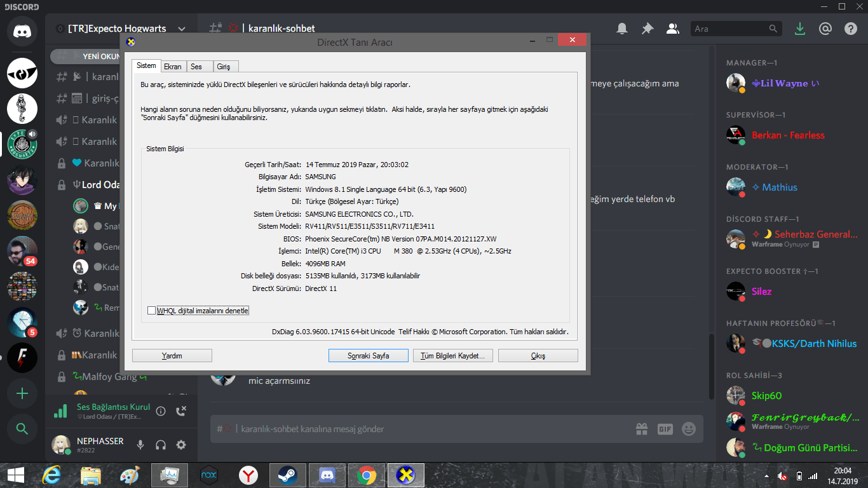Click the NEPHASSER user name panel
The height and width of the screenshot is (488, 868).
tap(100, 445)
